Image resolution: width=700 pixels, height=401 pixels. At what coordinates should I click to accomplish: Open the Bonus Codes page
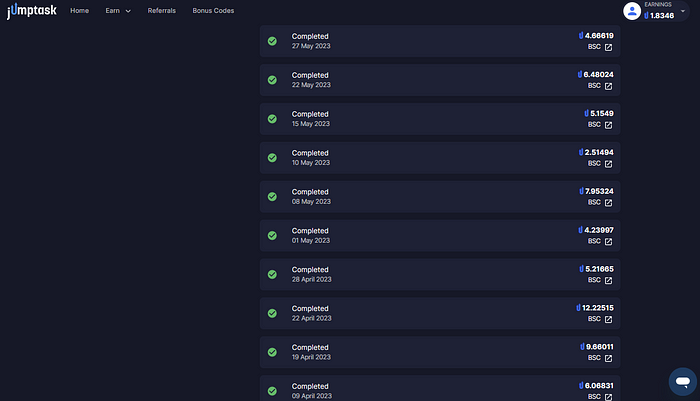point(213,11)
